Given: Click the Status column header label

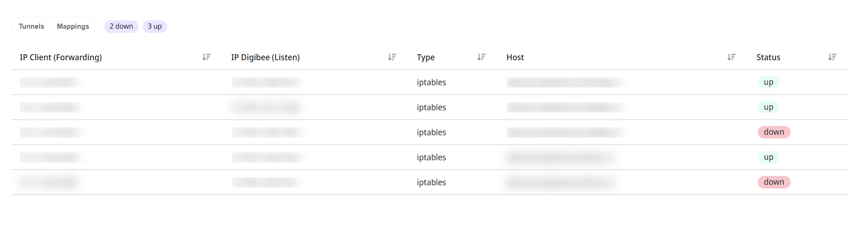Looking at the screenshot, I should [x=768, y=57].
